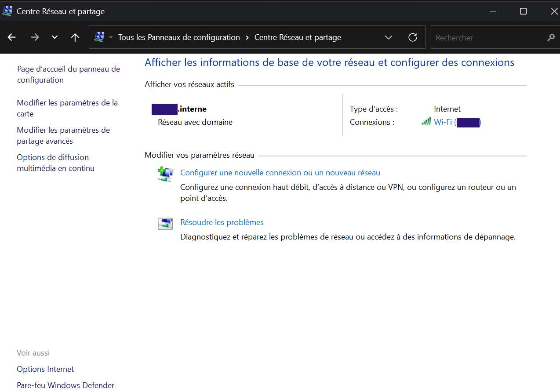Image resolution: width=560 pixels, height=392 pixels.
Task: Open Modifier les paramètres de la carte
Action: pyautogui.click(x=67, y=108)
